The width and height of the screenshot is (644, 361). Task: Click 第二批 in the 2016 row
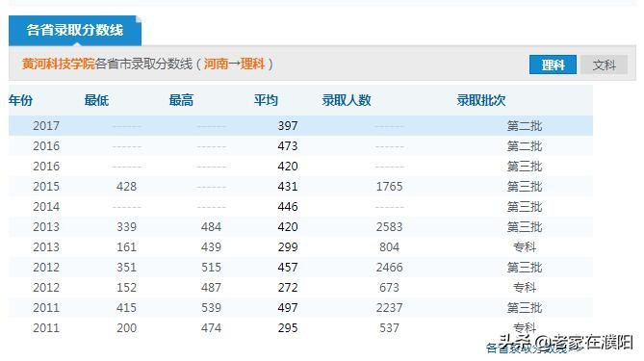pos(525,145)
